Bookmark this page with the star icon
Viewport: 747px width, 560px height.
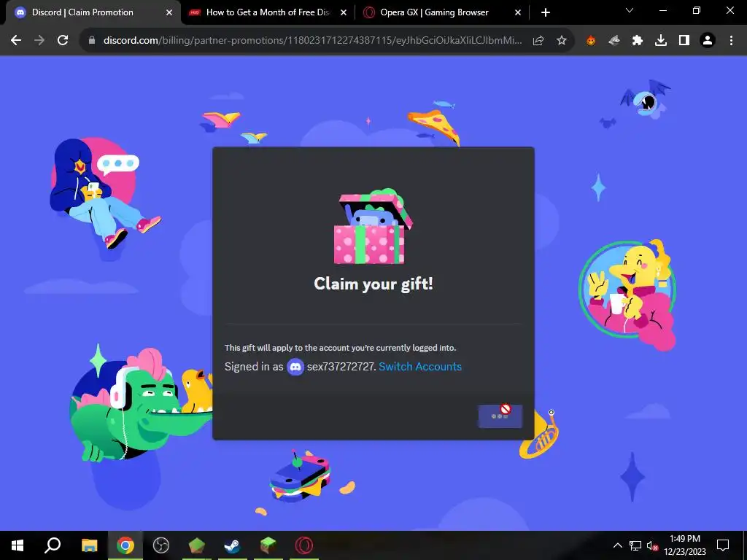point(562,41)
